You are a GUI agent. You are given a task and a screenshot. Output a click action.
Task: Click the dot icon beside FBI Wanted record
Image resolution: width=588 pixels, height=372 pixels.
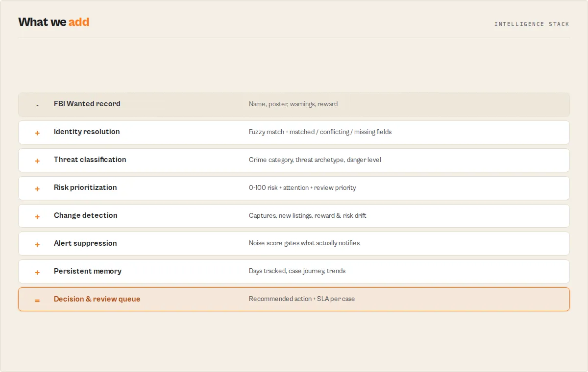(37, 105)
